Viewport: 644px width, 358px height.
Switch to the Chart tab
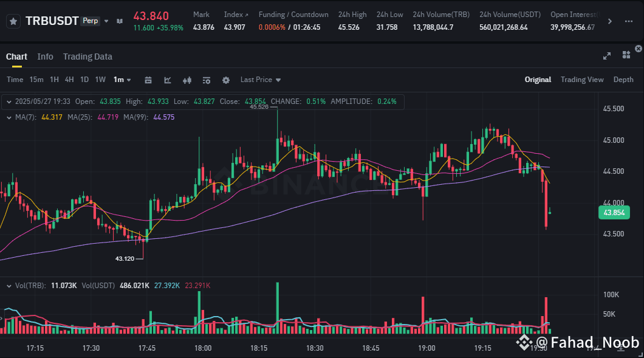click(16, 57)
